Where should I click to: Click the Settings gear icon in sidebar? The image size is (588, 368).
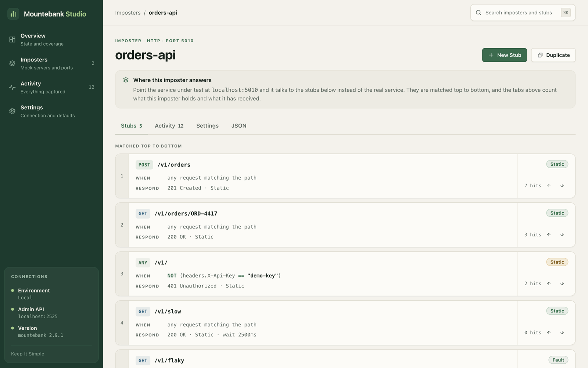coord(12,111)
